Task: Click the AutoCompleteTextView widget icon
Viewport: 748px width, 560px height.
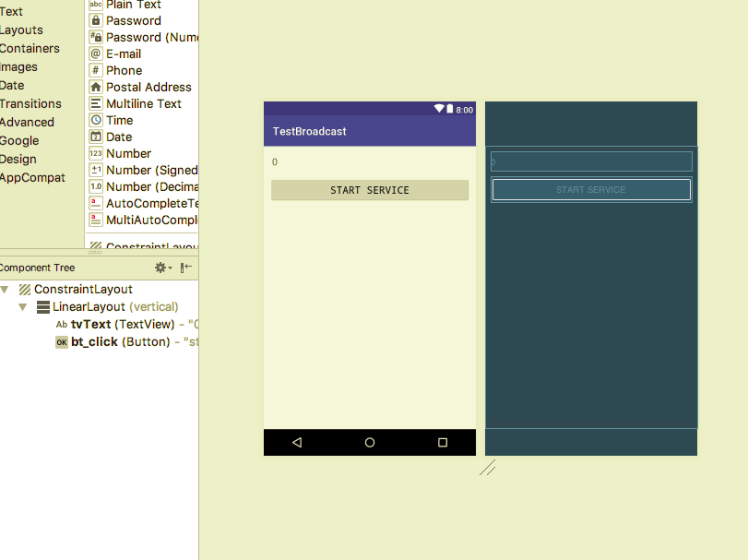Action: [x=95, y=203]
